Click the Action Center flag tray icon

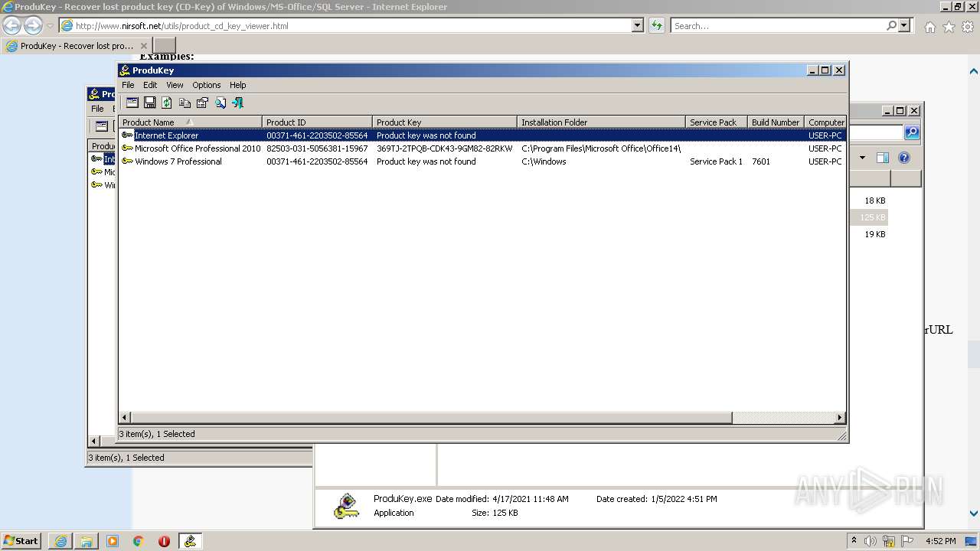click(906, 541)
